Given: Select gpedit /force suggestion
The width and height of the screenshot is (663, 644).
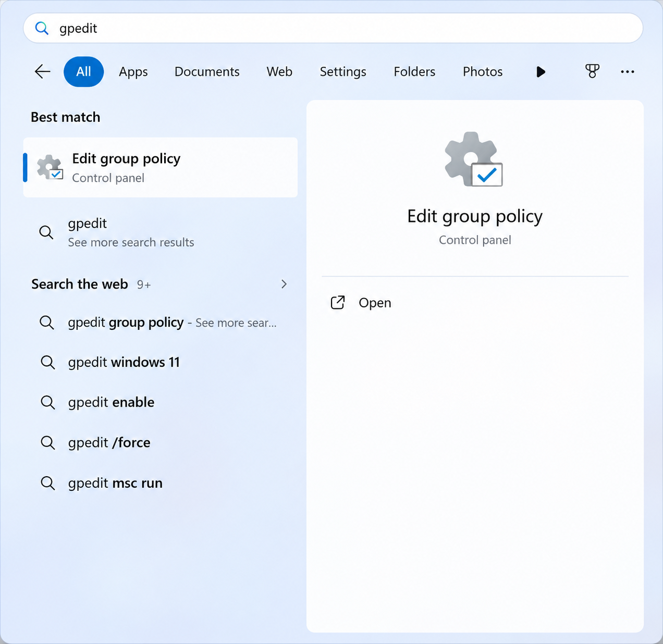Looking at the screenshot, I should (161, 442).
